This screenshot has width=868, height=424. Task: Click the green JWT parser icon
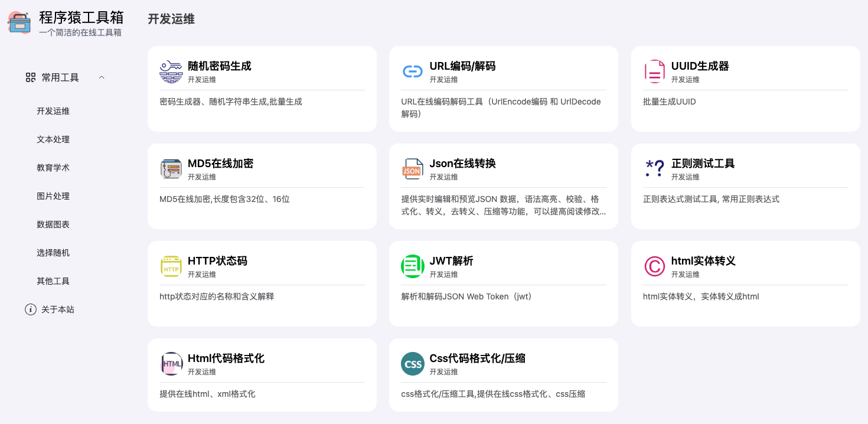pos(413,266)
